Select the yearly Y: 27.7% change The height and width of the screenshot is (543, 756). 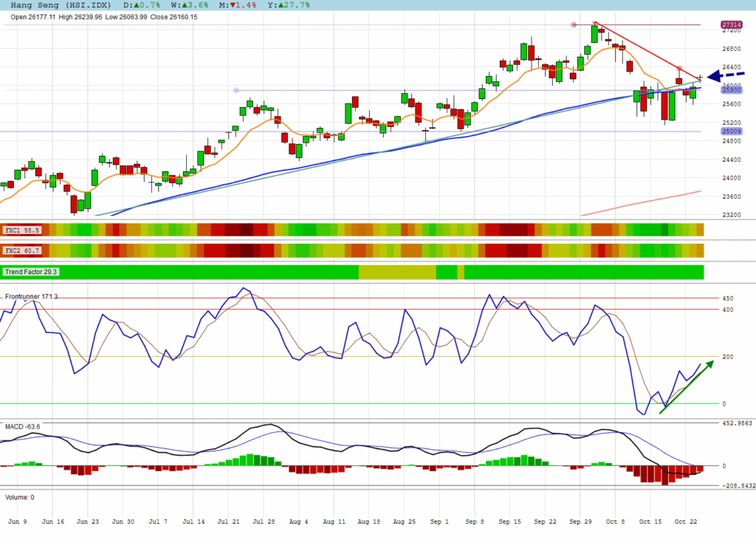coord(287,5)
